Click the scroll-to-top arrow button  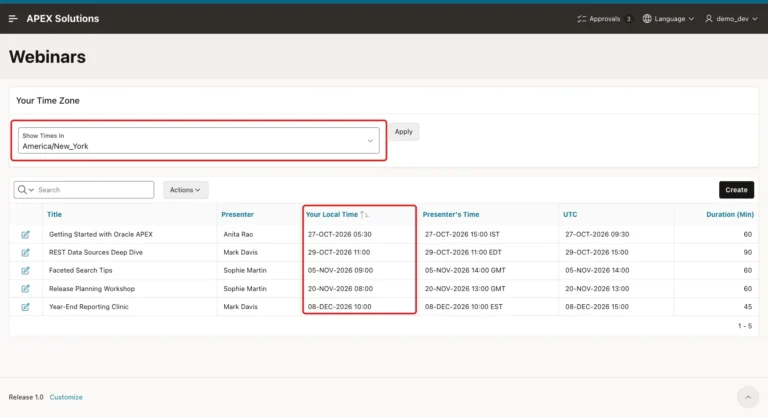[x=748, y=397]
